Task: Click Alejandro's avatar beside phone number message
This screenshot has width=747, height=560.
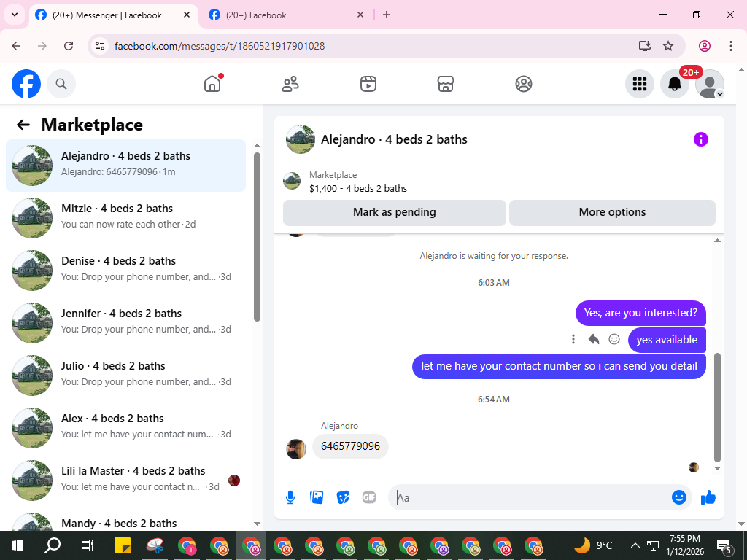Action: coord(296,448)
